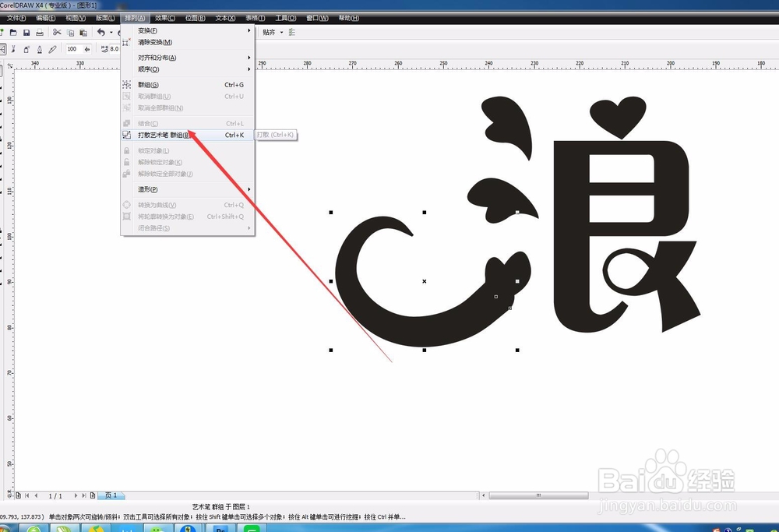Click the Save disk icon

click(x=26, y=33)
